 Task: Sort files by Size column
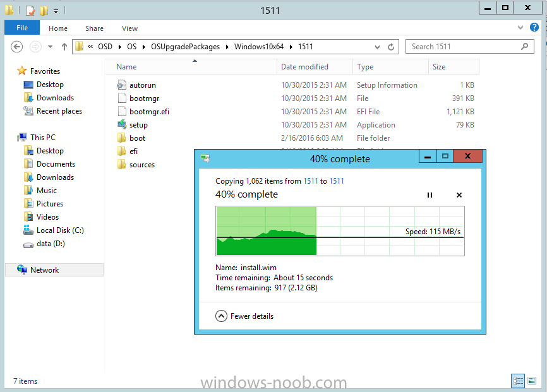tap(454, 67)
